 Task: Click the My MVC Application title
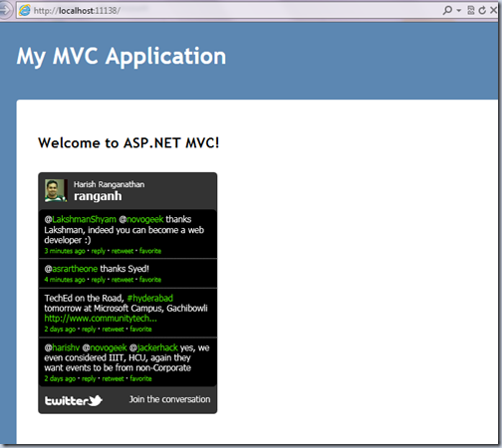pyautogui.click(x=122, y=57)
